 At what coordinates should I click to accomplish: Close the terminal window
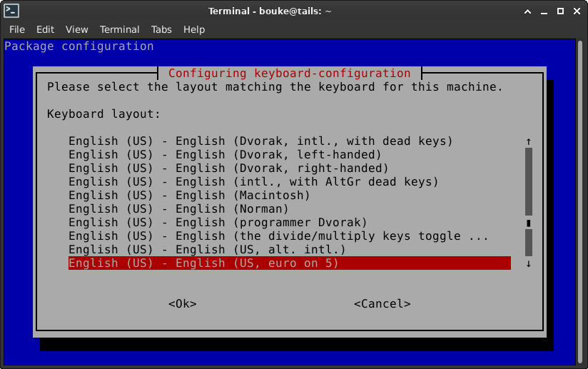click(577, 11)
